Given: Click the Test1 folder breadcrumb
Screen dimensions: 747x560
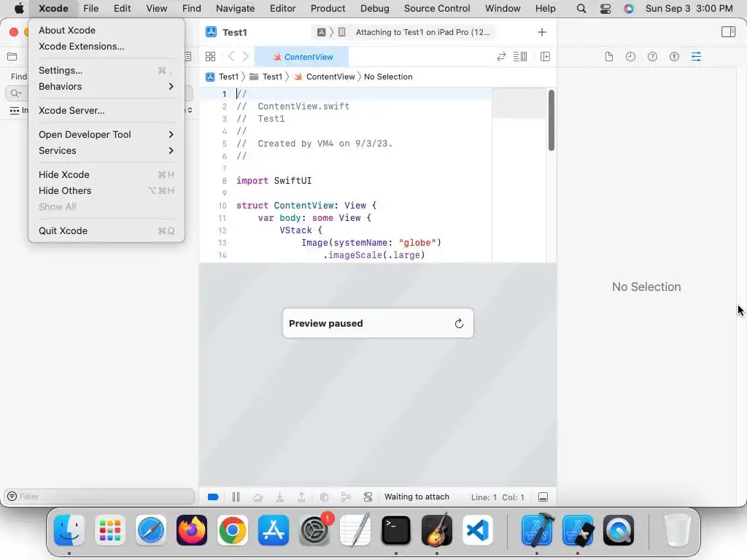Looking at the screenshot, I should 266,77.
